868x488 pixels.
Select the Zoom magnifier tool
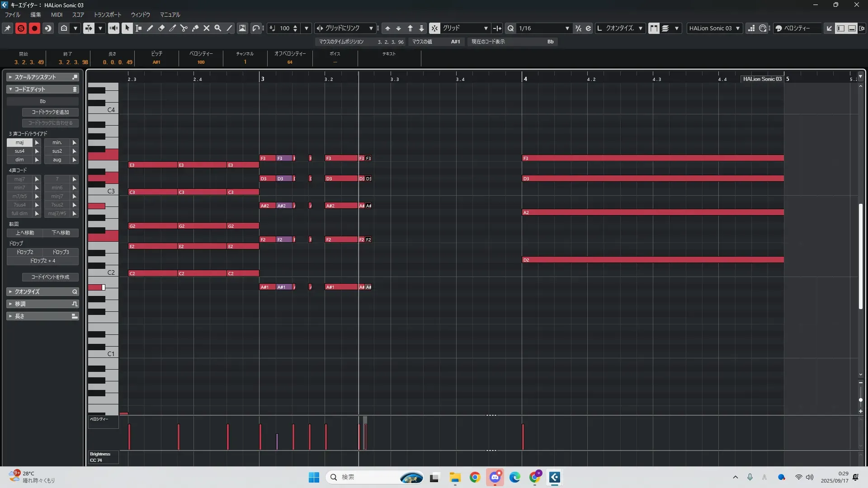(218, 28)
